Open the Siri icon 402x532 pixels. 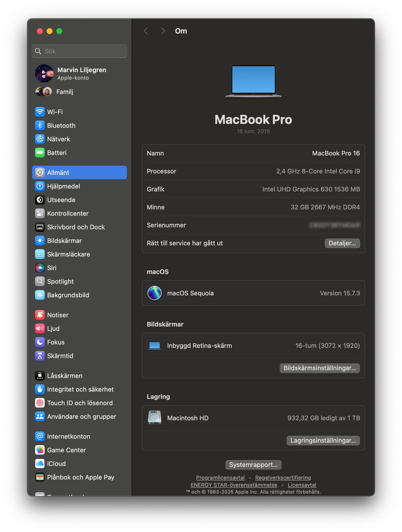40,268
